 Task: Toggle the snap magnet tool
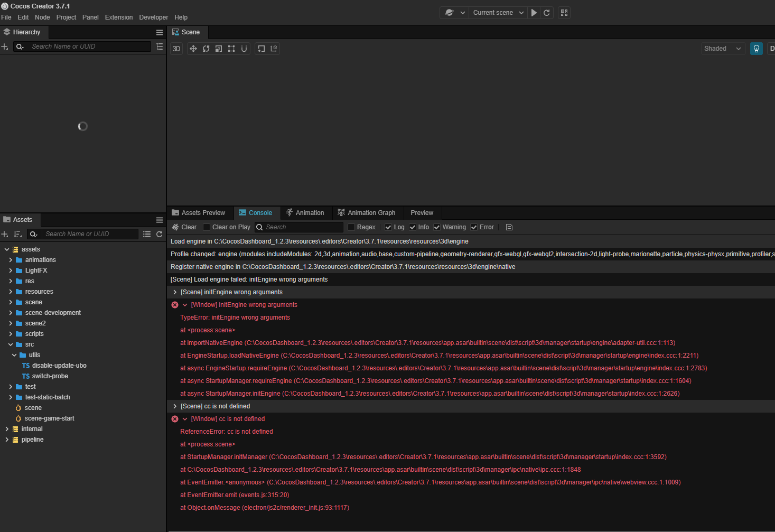coord(244,49)
